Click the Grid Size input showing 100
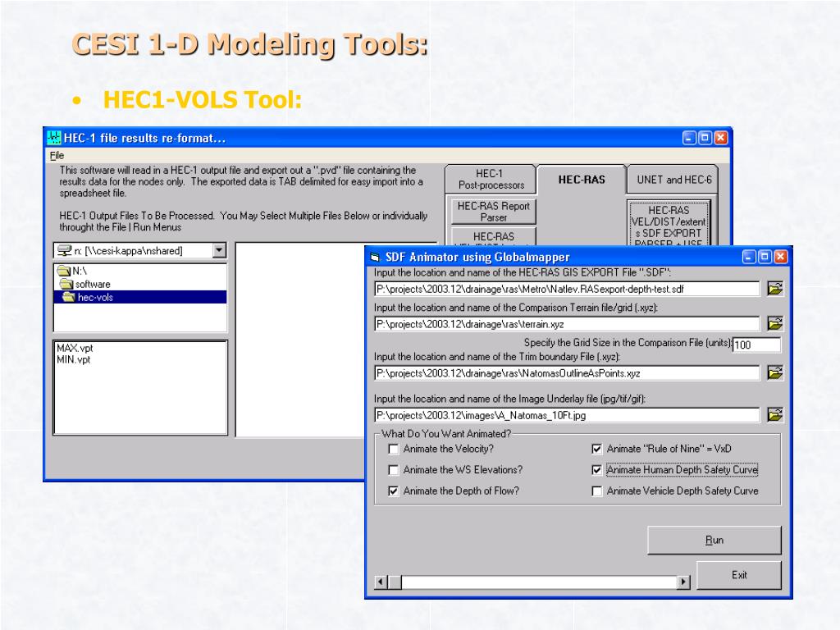Image resolution: width=840 pixels, height=630 pixels. pyautogui.click(x=756, y=345)
